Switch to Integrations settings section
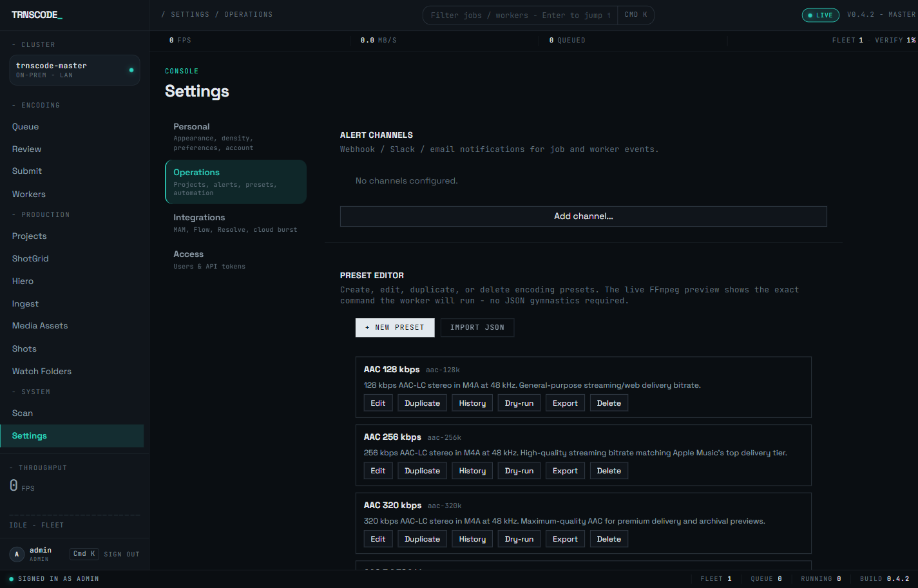Screen dimensions: 918x588 (236, 223)
